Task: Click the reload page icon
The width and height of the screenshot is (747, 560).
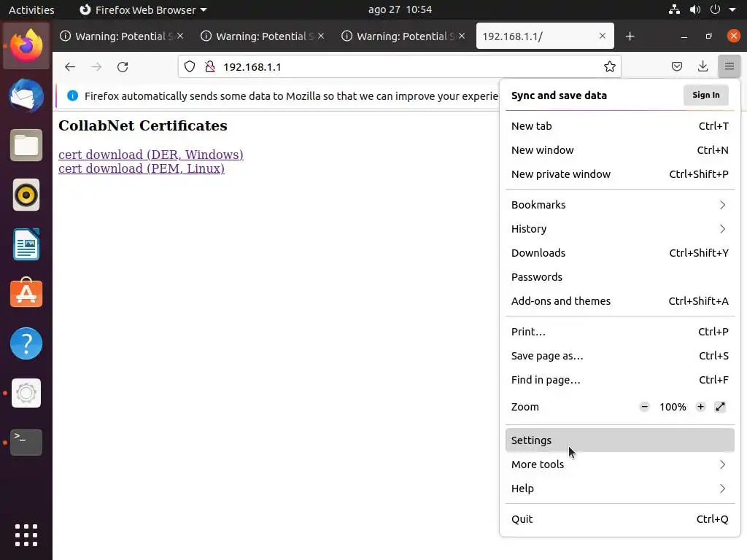Action: click(x=123, y=67)
